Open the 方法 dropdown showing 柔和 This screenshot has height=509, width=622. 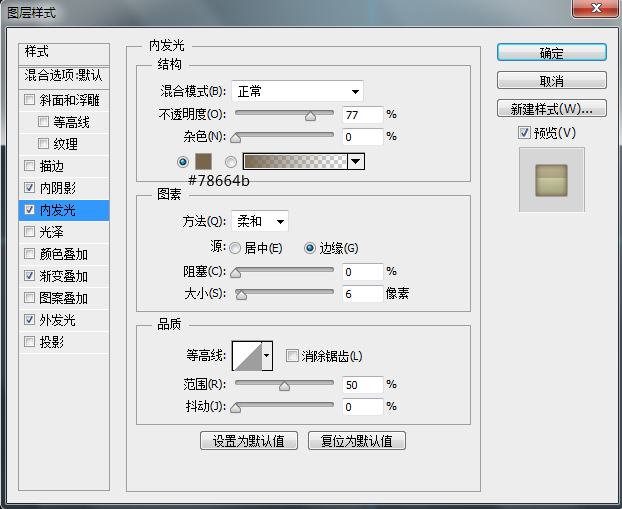click(260, 221)
